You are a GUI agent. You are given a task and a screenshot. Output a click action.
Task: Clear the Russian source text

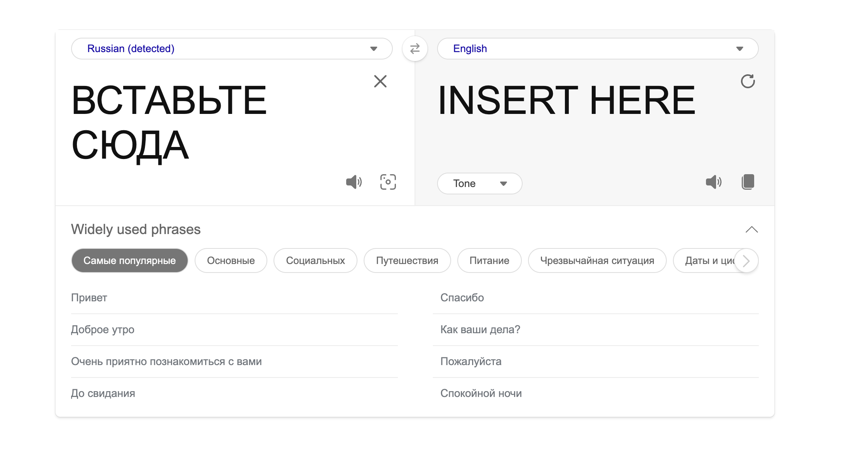380,81
